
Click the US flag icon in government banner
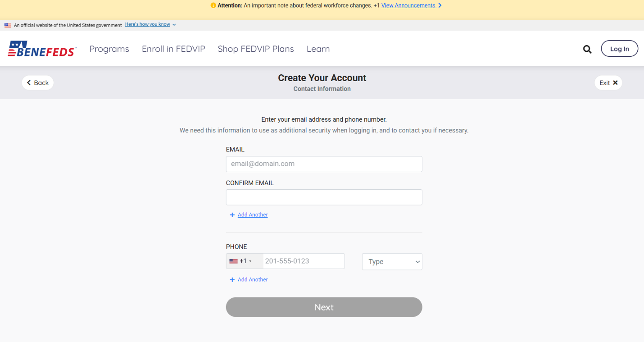8,25
